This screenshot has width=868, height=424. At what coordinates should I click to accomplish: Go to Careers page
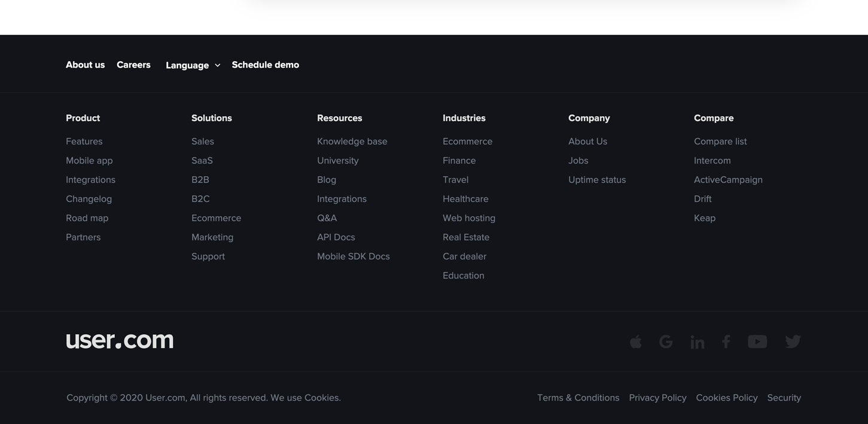[x=133, y=65]
